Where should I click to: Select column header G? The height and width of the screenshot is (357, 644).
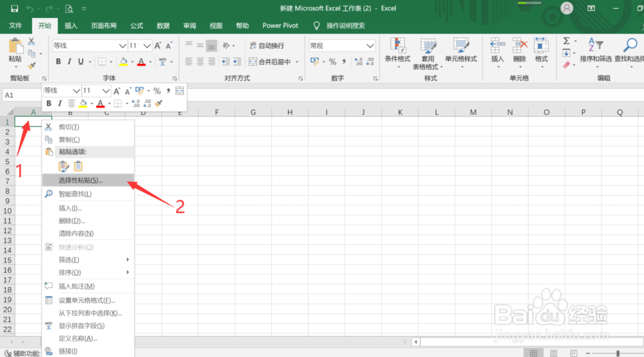[253, 112]
